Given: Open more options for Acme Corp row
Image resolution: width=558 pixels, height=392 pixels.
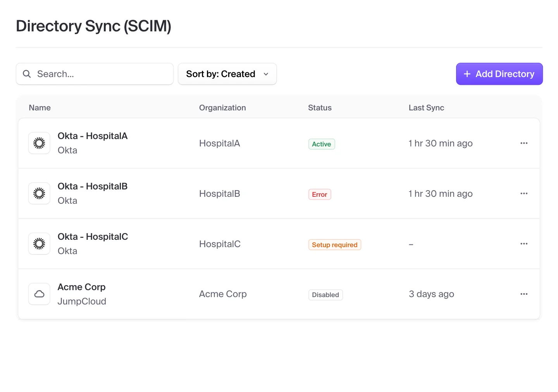Looking at the screenshot, I should (524, 294).
